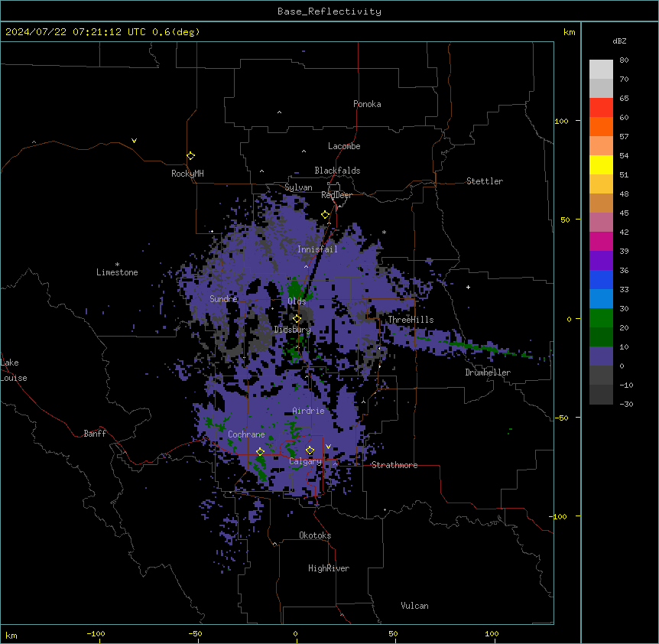Click the Innisfail city label
The image size is (659, 644).
click(x=317, y=249)
